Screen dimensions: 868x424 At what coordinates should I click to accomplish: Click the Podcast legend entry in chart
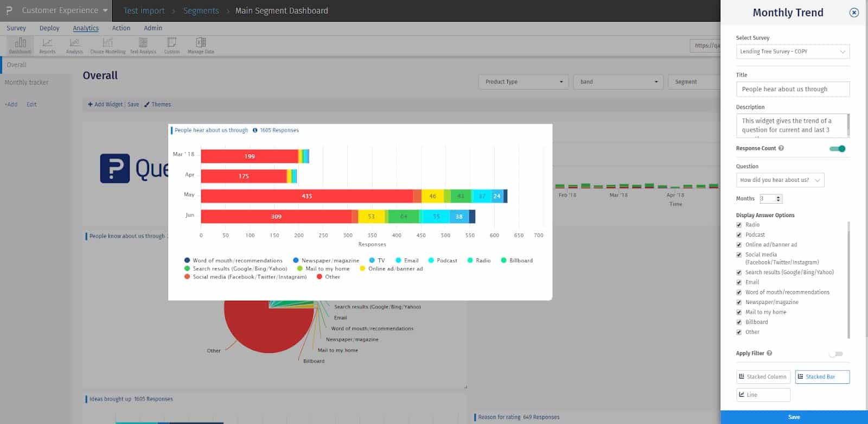(x=443, y=261)
